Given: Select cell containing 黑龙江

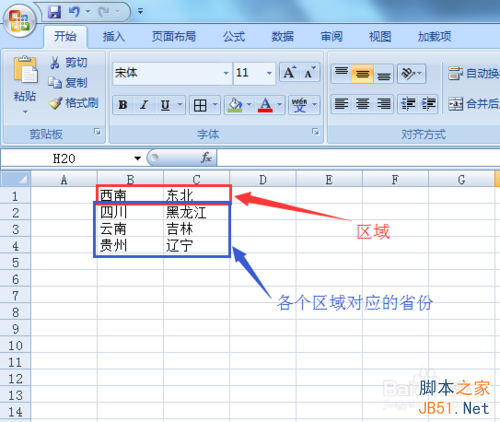Looking at the screenshot, I should click(196, 212).
